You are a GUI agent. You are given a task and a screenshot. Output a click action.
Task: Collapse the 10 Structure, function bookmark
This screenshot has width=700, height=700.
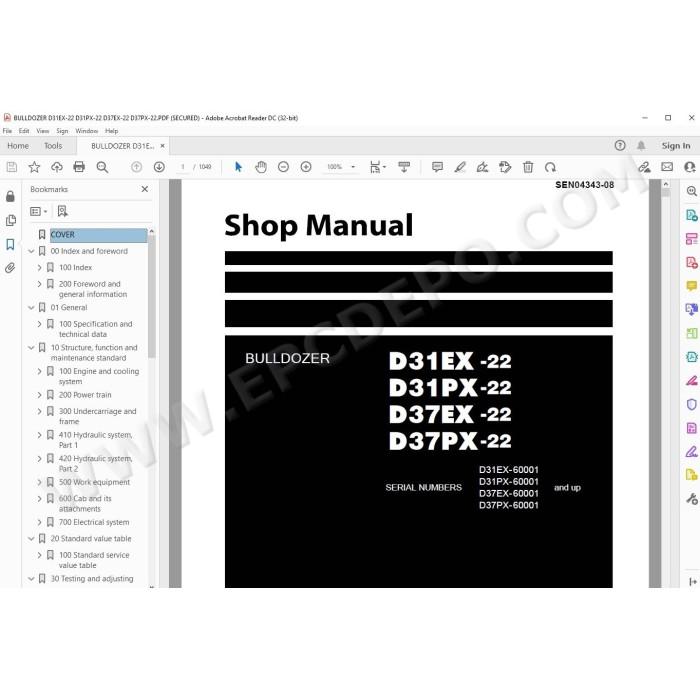point(31,347)
